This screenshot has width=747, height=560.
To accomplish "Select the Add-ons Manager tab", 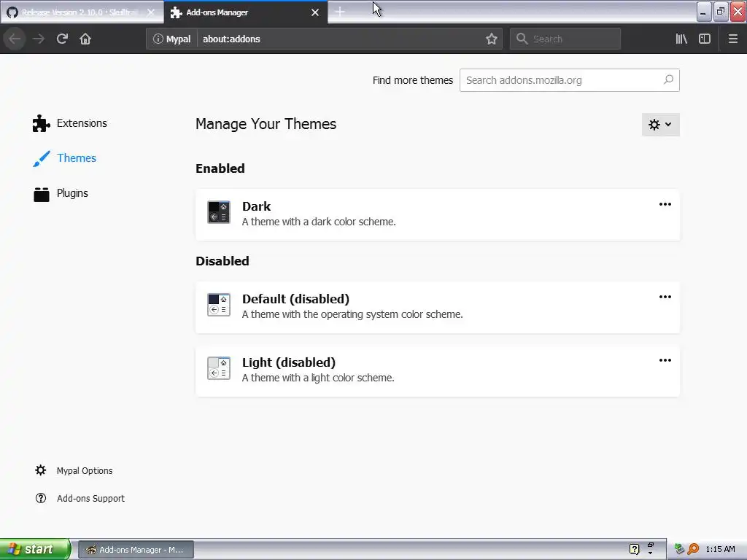I will tap(245, 12).
